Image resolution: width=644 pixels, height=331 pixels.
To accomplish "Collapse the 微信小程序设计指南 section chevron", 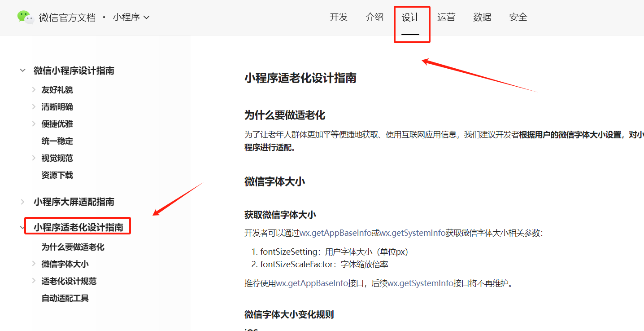I will (x=22, y=71).
